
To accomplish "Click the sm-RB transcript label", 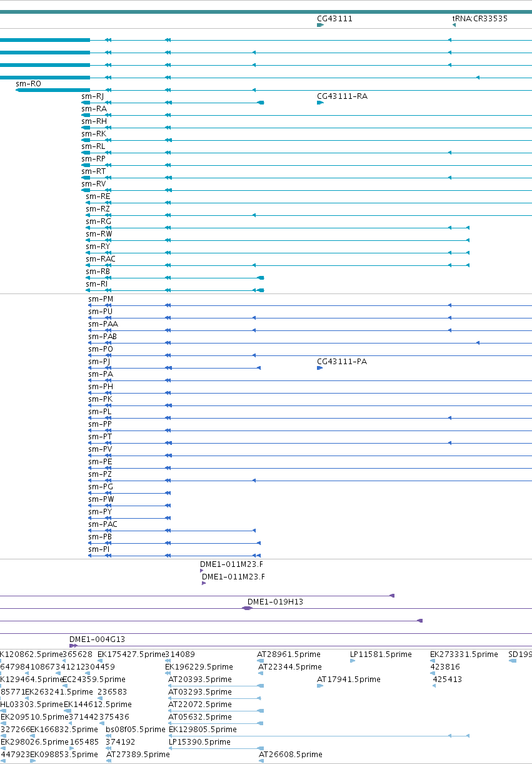I will pyautogui.click(x=98, y=272).
